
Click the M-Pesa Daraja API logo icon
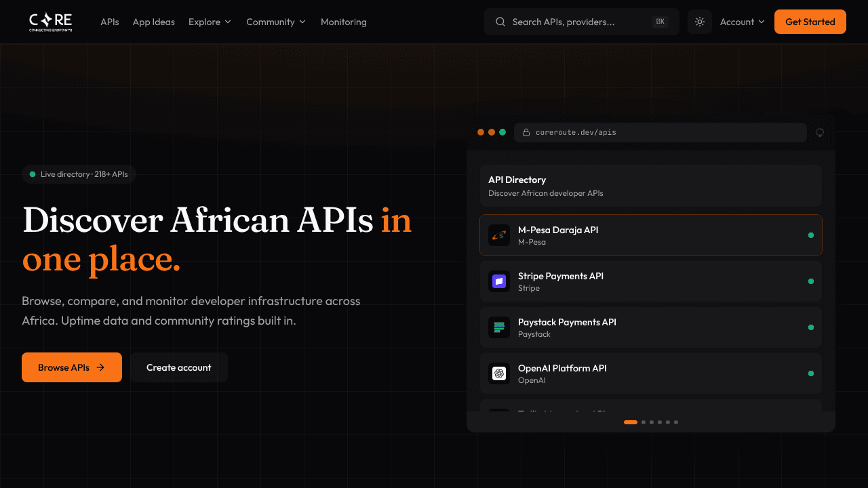pyautogui.click(x=499, y=235)
